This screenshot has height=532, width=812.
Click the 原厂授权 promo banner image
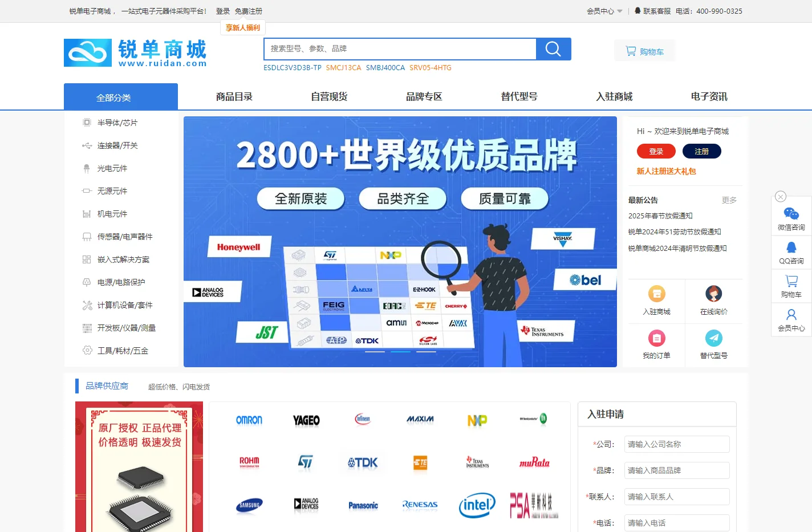point(139,467)
